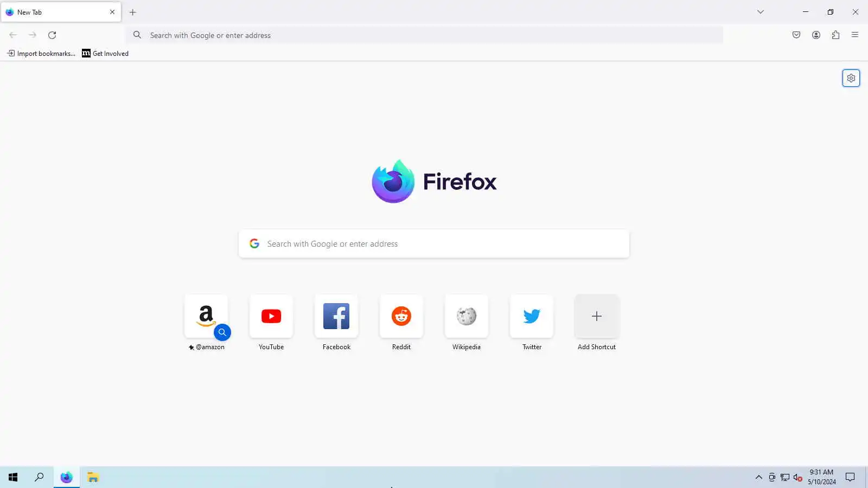This screenshot has width=868, height=488.
Task: Open the Firefox account icon
Action: (816, 35)
